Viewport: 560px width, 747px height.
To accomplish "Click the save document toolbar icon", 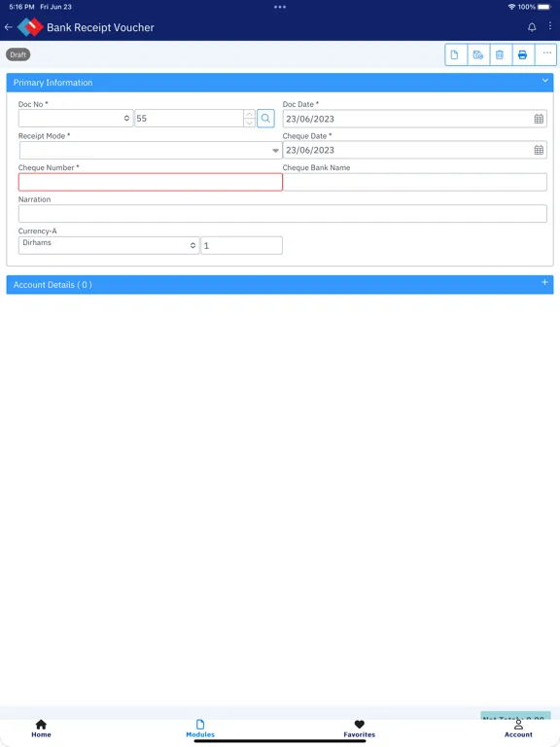I will (x=478, y=54).
